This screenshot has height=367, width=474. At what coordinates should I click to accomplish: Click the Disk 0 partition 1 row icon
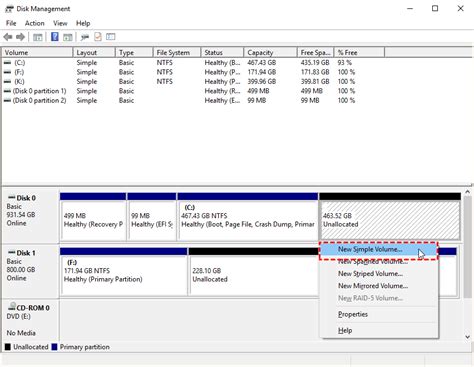(8, 91)
